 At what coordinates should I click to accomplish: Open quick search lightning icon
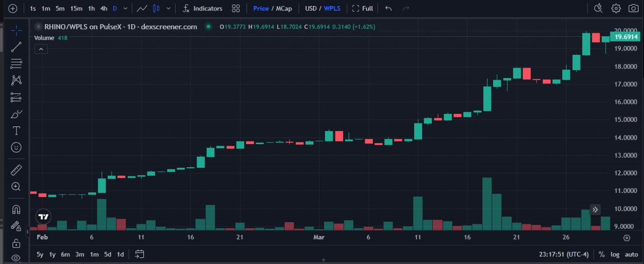point(598,8)
